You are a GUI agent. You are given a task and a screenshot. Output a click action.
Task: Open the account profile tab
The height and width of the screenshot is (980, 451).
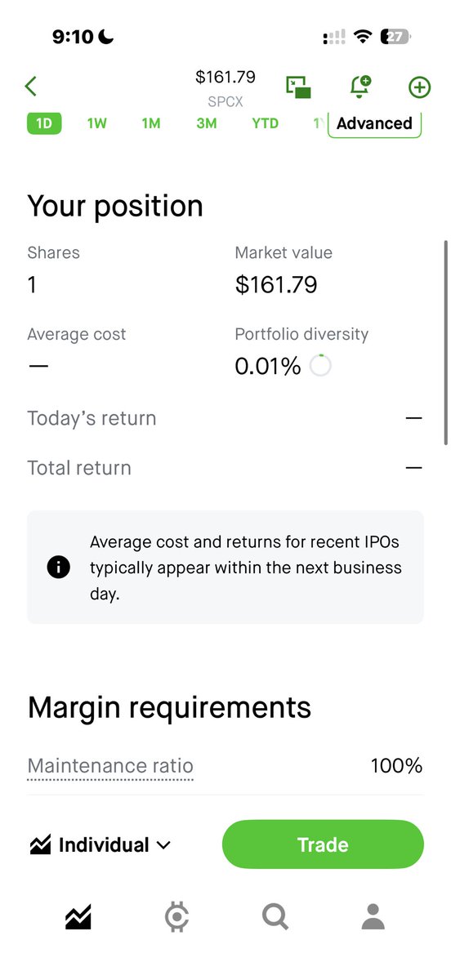click(x=373, y=917)
